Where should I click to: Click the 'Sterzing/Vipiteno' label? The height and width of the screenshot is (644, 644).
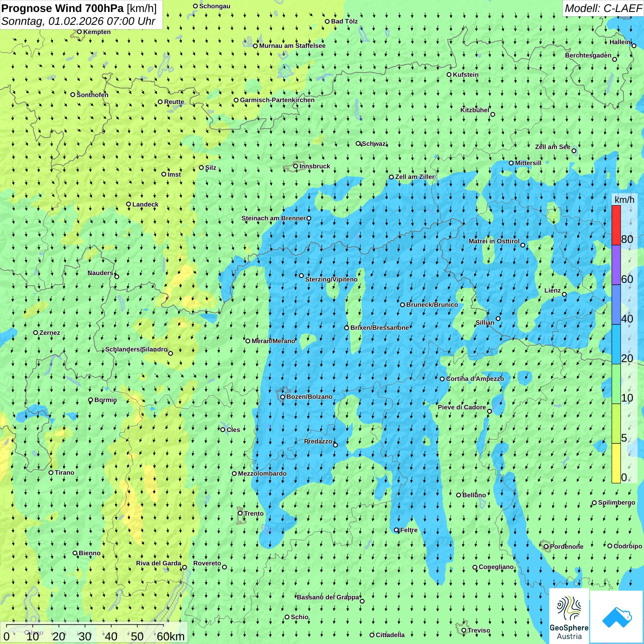click(x=331, y=279)
